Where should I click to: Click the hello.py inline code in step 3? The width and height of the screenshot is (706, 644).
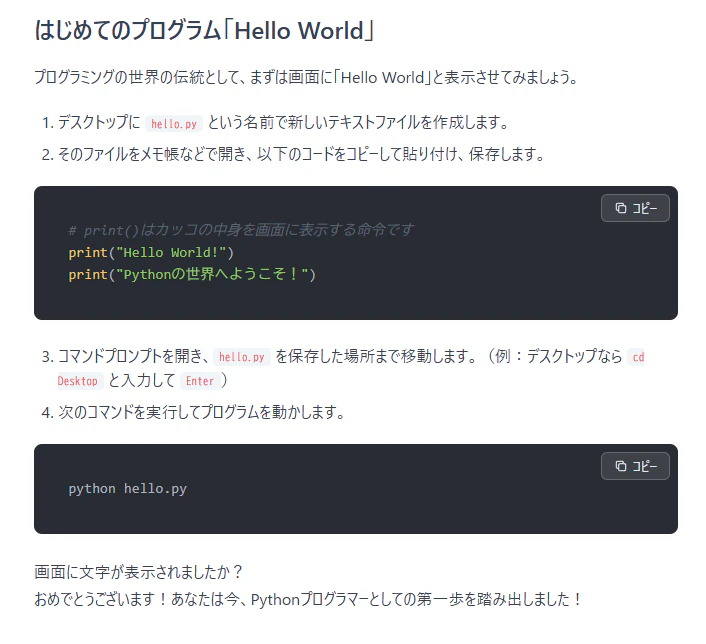242,357
